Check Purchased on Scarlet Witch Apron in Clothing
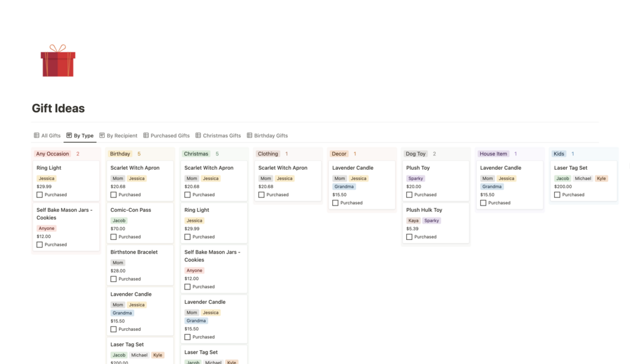Screen dimensions: 630x364 (261, 194)
